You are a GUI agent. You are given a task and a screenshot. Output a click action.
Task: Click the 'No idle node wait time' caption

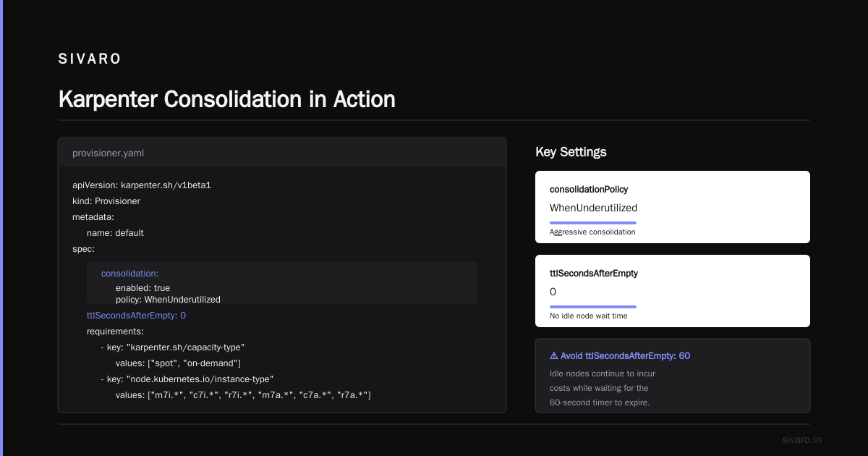pos(589,316)
